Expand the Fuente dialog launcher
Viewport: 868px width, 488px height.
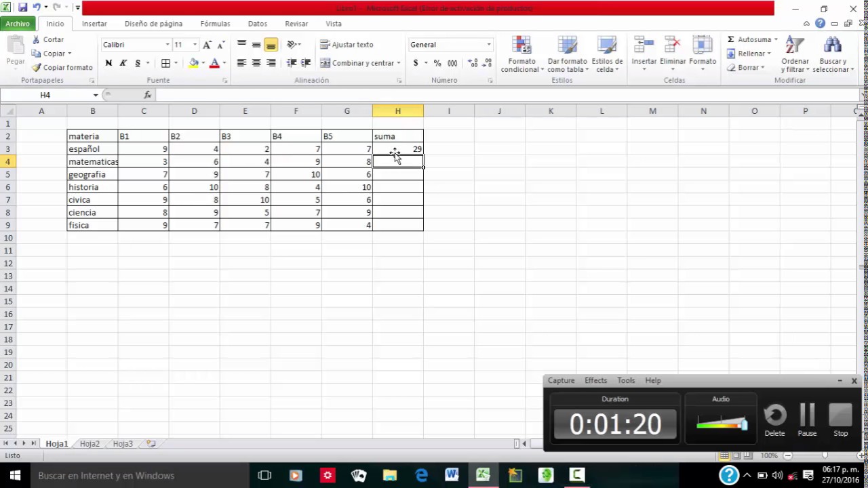click(x=224, y=81)
